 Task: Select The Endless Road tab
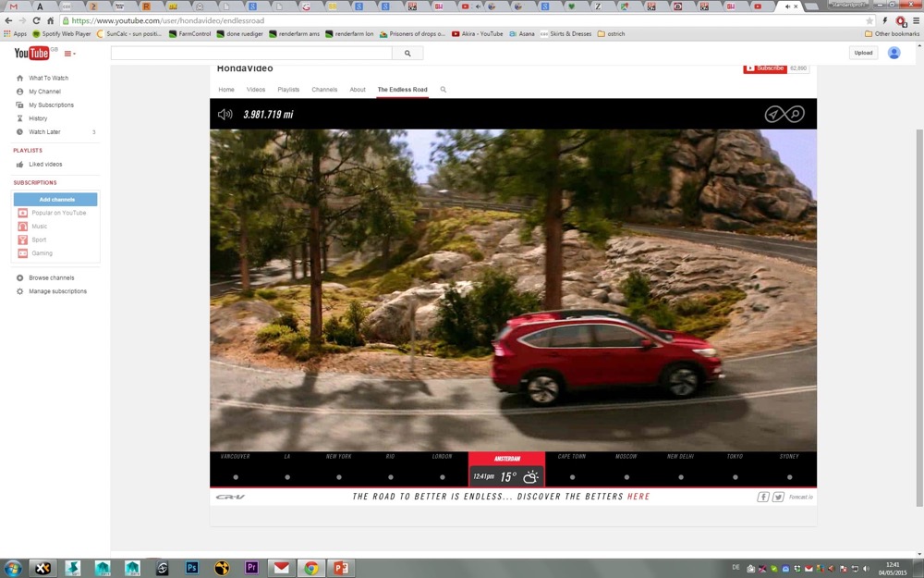coord(403,90)
